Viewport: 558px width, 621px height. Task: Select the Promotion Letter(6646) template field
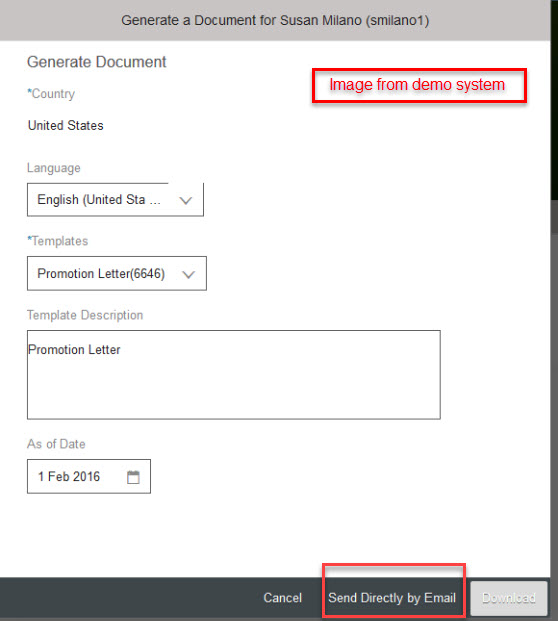point(117,274)
